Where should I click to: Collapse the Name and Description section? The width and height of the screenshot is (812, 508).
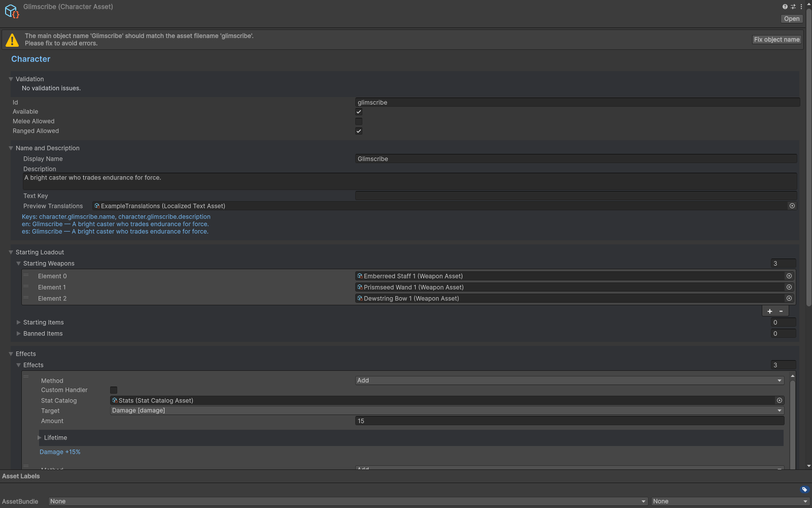(11, 148)
